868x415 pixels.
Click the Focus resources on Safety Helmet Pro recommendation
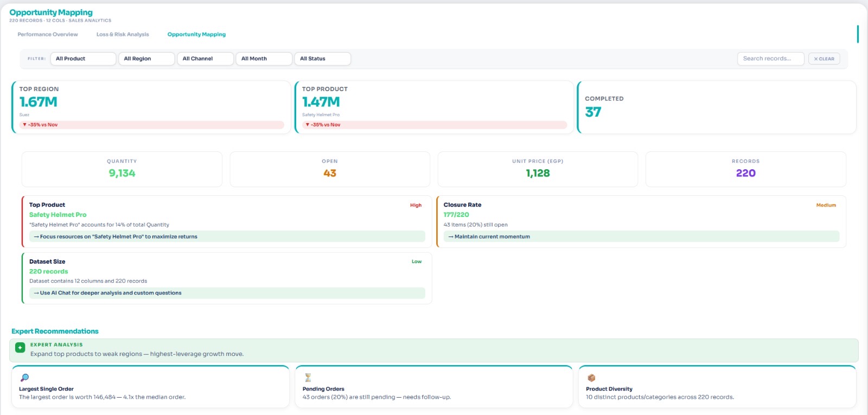pos(227,237)
